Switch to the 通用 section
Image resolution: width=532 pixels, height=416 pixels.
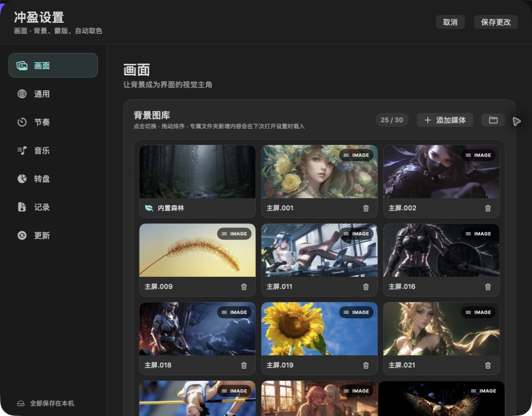click(53, 94)
